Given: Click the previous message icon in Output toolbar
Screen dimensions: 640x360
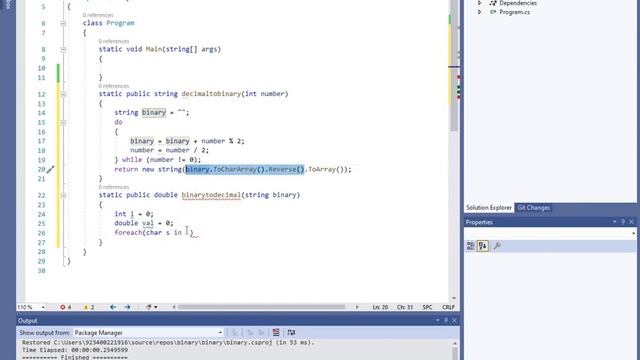Looking at the screenshot, I should coord(250,332).
